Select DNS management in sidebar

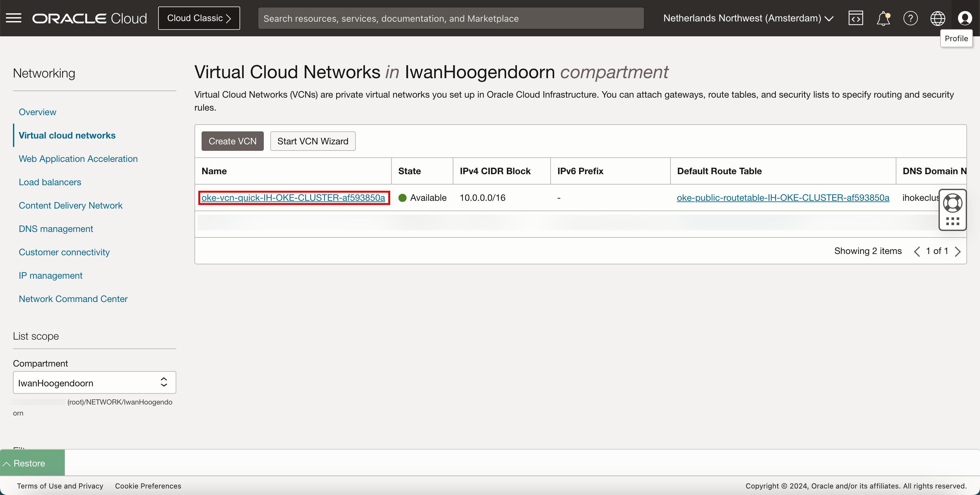click(x=56, y=228)
